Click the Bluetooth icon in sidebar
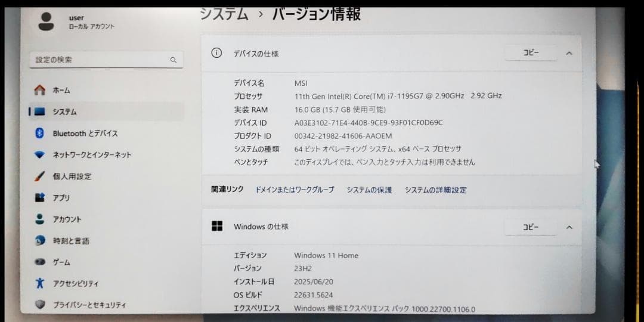The image size is (644, 322). [x=39, y=133]
